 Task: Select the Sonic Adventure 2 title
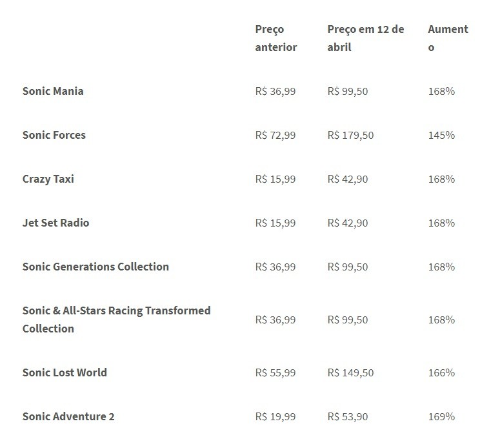[68, 416]
